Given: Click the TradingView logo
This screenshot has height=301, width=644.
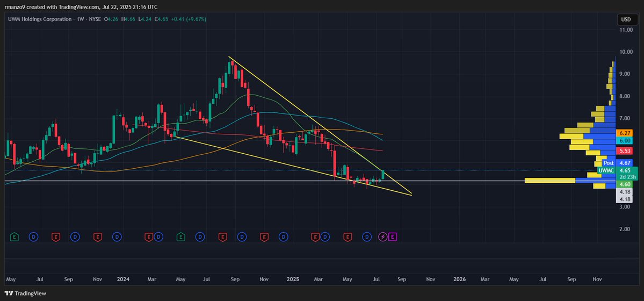Looking at the screenshot, I should [25, 293].
